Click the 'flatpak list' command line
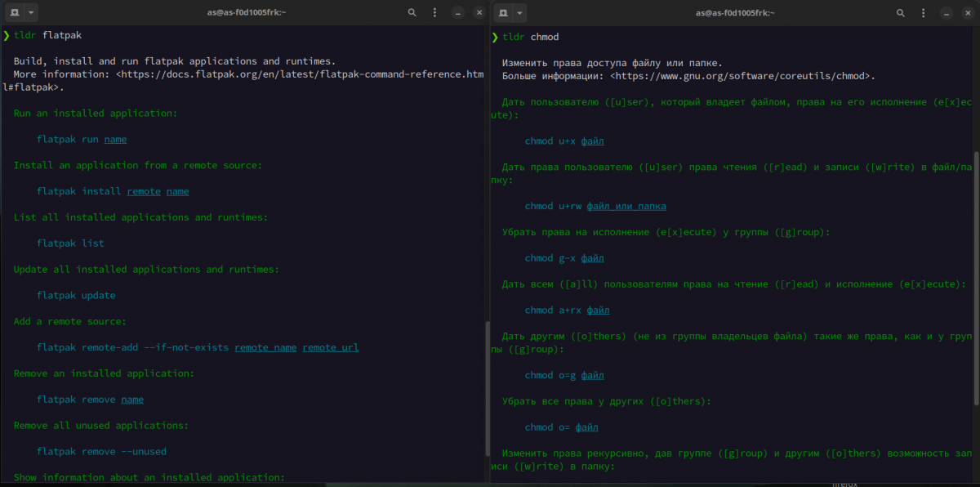This screenshot has width=980, height=487. [70, 243]
